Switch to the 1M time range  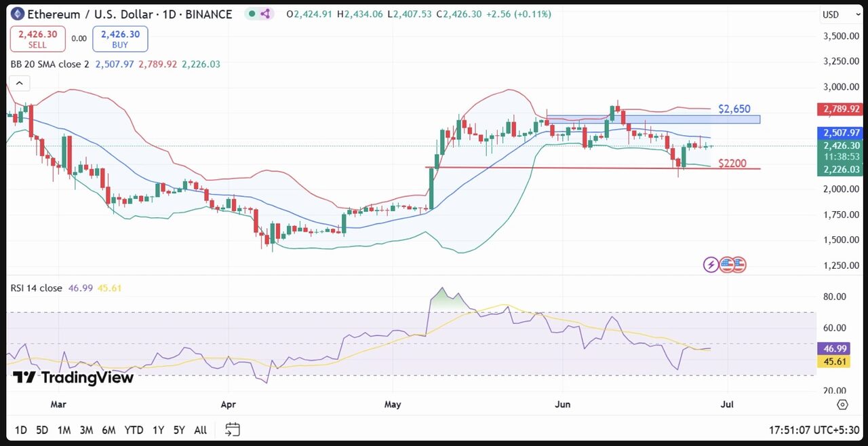point(64,430)
